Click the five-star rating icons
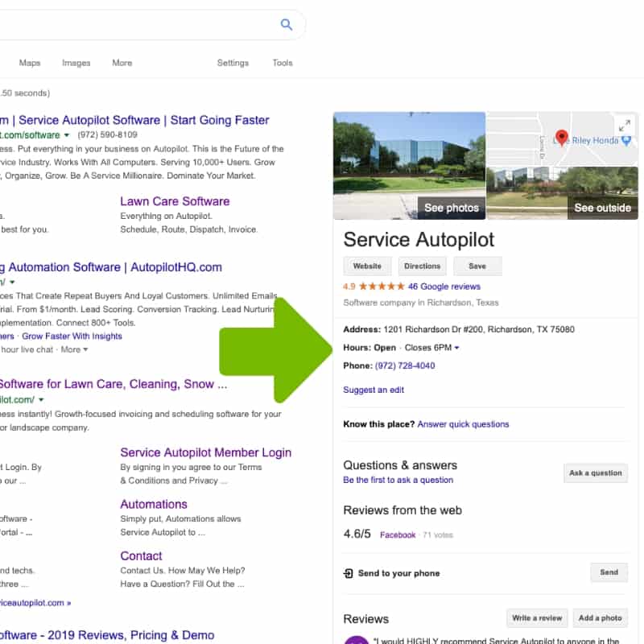Image resolution: width=644 pixels, height=644 pixels. click(382, 287)
